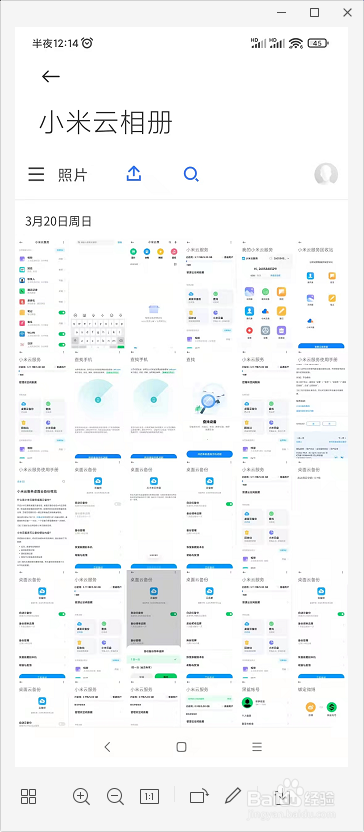Viewport: 364px width, 832px height.
Task: Select the 照片 view label
Action: coord(73,175)
